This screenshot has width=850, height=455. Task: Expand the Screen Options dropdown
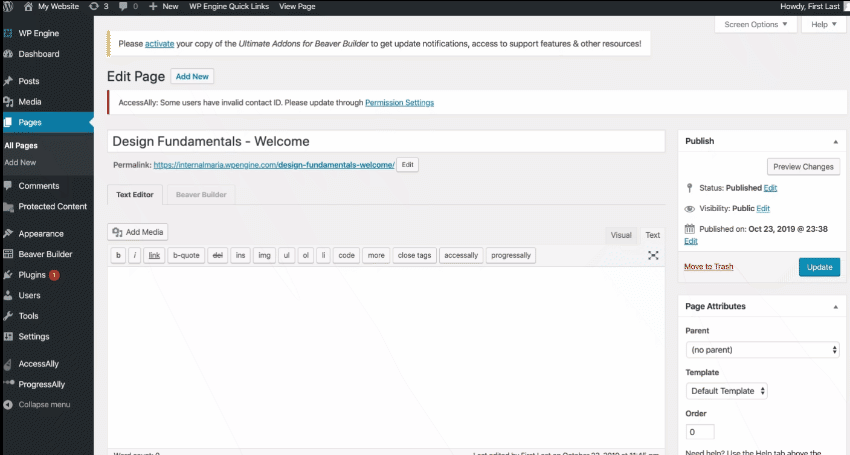coord(755,24)
